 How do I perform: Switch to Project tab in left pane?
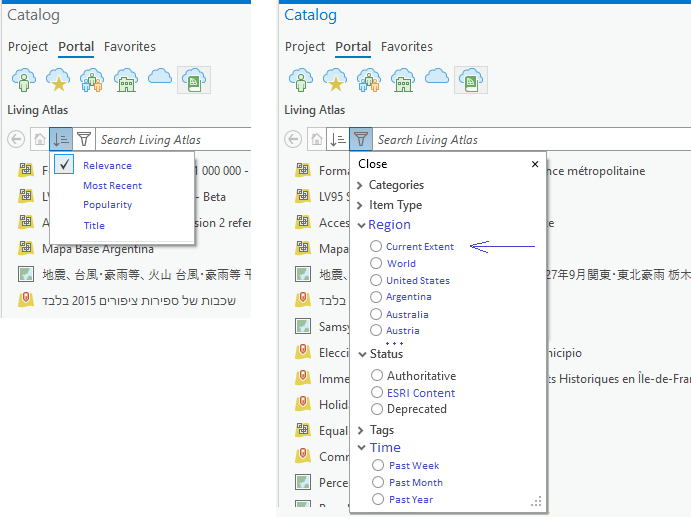(x=28, y=46)
